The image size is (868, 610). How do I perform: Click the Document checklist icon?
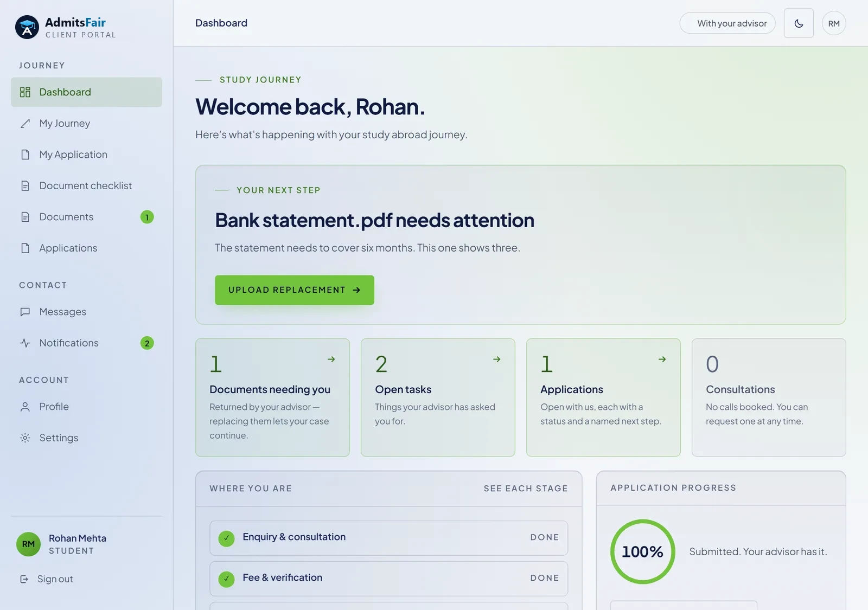[x=25, y=186]
